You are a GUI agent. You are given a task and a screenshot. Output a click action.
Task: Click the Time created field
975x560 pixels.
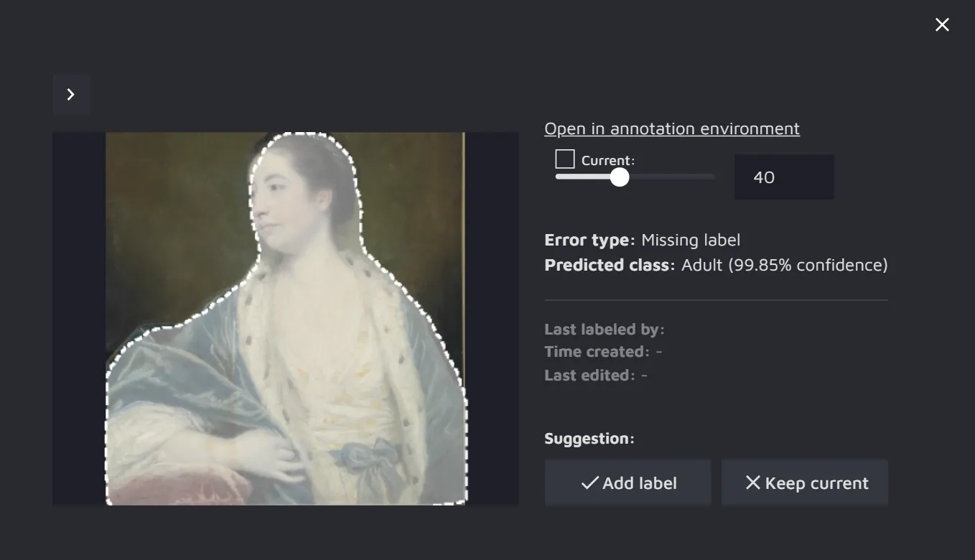coord(602,352)
